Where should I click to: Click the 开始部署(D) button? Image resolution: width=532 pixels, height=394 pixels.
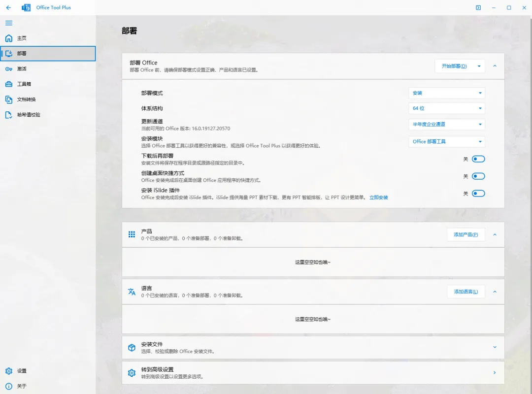tap(454, 66)
